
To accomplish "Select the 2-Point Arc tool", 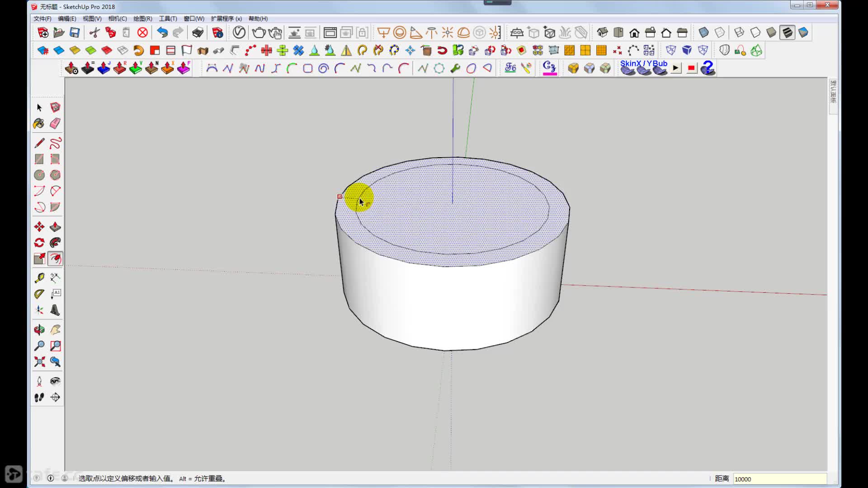I will click(x=55, y=191).
